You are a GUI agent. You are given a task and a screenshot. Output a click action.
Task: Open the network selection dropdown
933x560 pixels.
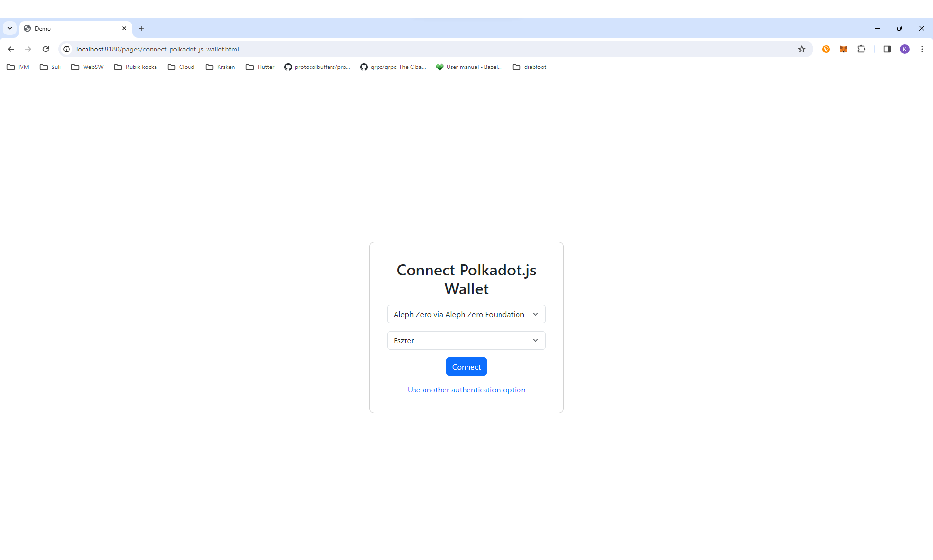coord(466,314)
